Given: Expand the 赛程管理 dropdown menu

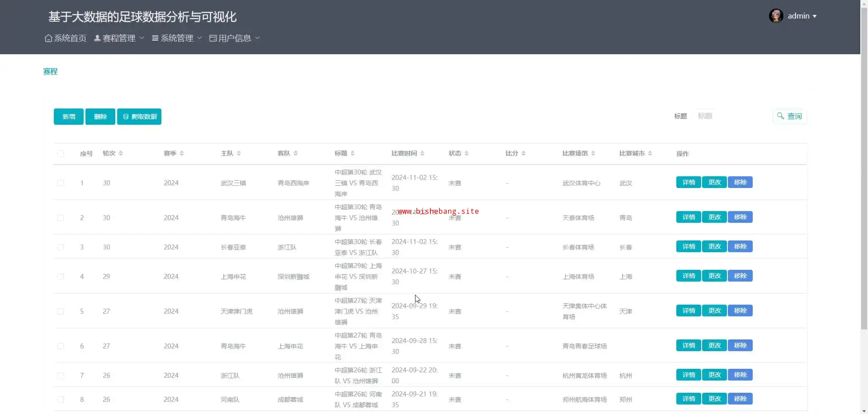Looking at the screenshot, I should (x=119, y=38).
